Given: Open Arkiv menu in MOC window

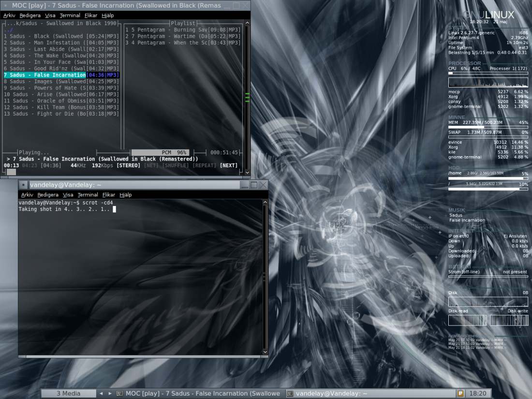Looking at the screenshot, I should click(9, 15).
